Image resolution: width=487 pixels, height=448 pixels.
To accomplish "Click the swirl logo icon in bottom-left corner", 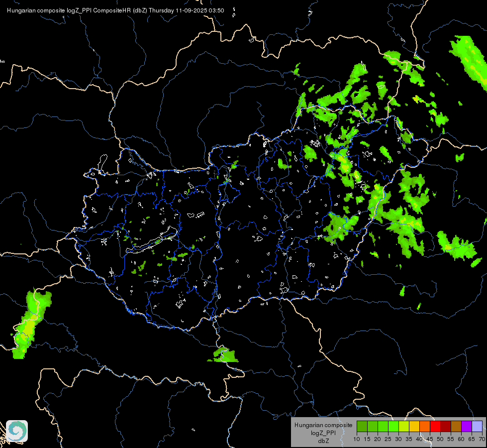I will (x=17, y=431).
